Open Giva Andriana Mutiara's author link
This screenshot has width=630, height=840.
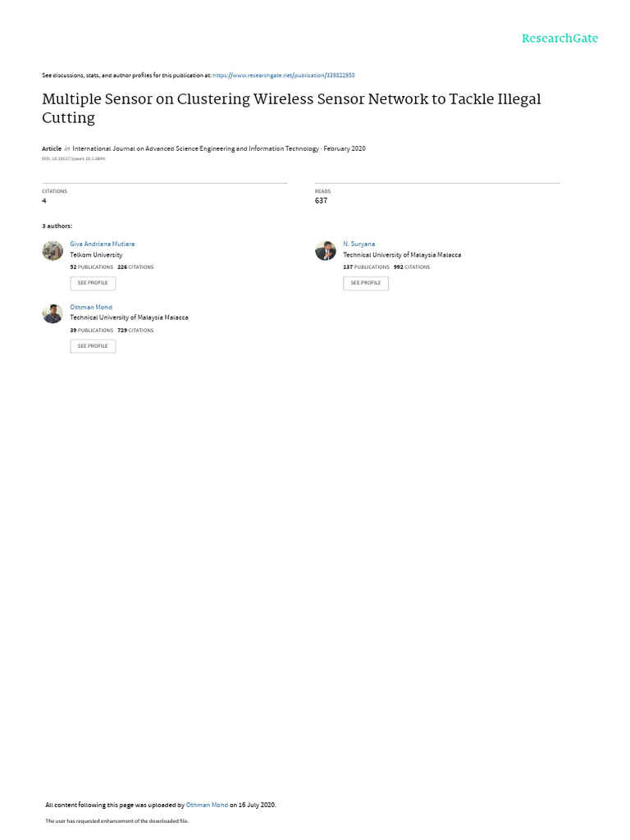103,244
